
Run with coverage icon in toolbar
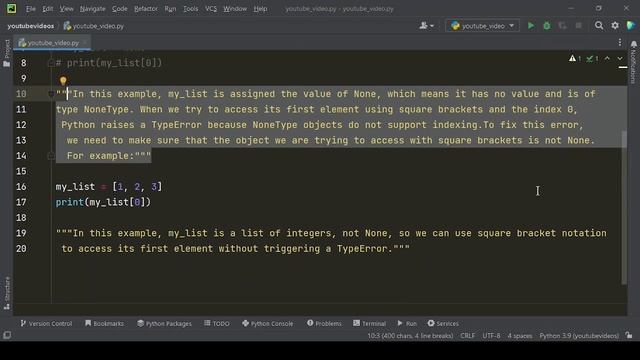point(562,26)
